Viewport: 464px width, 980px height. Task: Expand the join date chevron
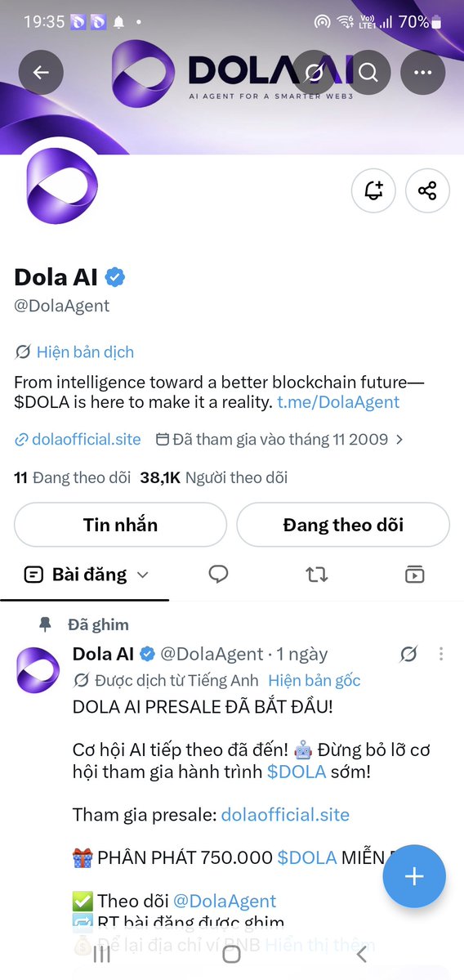399,440
